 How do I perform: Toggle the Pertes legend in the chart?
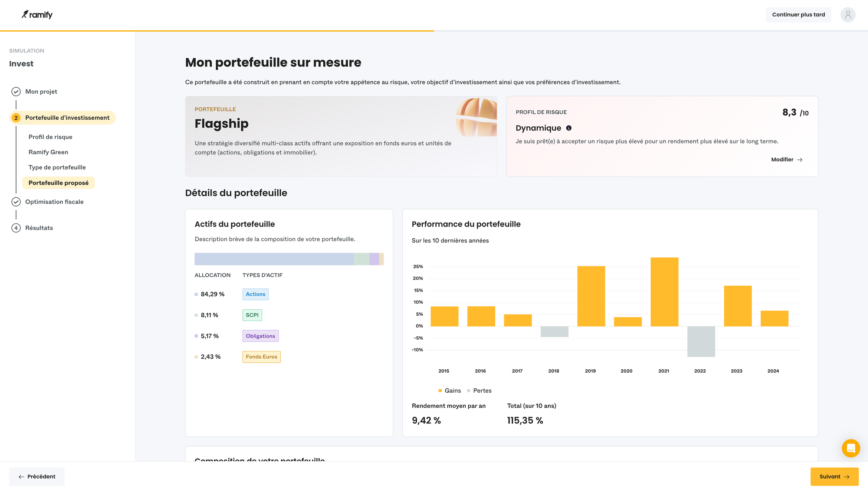(480, 390)
